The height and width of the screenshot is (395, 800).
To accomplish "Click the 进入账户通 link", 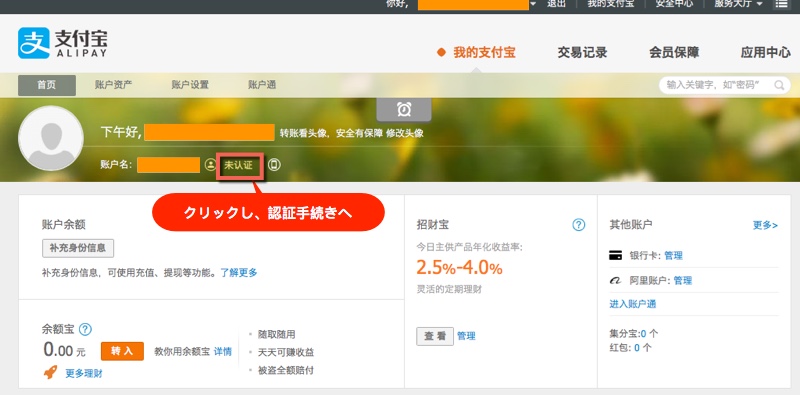I will [633, 304].
